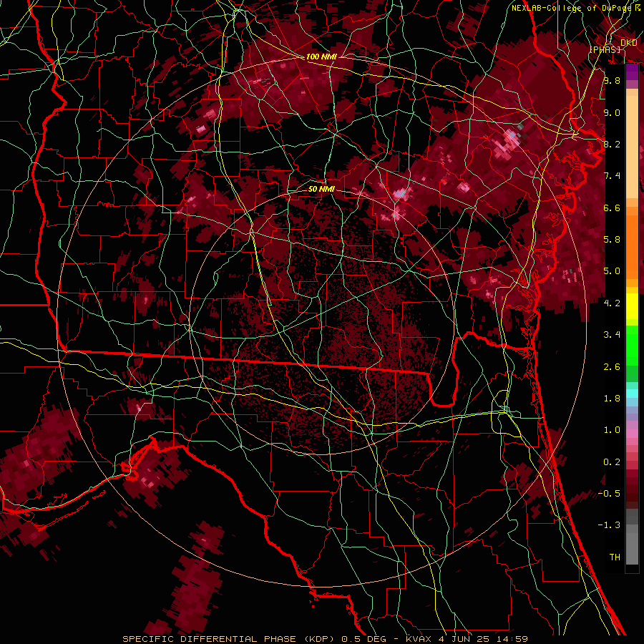This screenshot has height=644, width=644.
Task: Click the '4 JUN 25' date in caption
Action: point(464,639)
